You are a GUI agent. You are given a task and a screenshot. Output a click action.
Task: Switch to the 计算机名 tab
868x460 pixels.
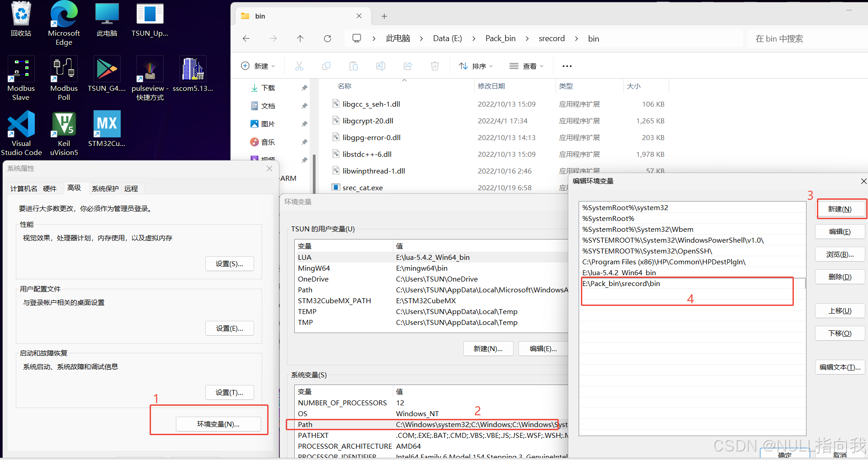coord(24,188)
